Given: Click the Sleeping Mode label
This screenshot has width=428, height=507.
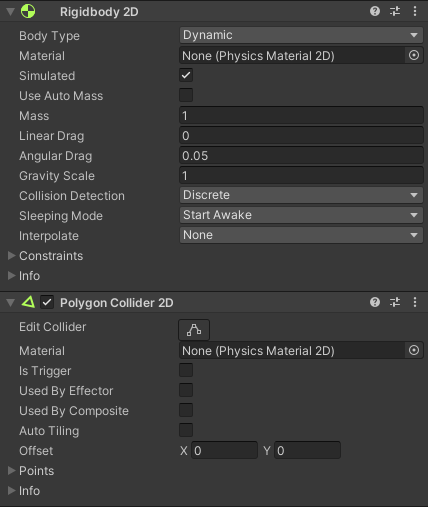Looking at the screenshot, I should click(x=61, y=216).
